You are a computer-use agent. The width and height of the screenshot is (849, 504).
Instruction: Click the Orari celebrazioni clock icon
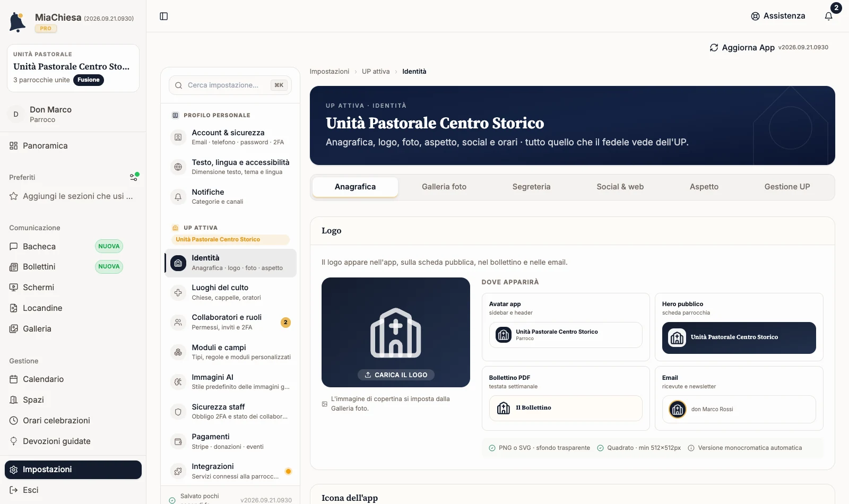tap(14, 421)
